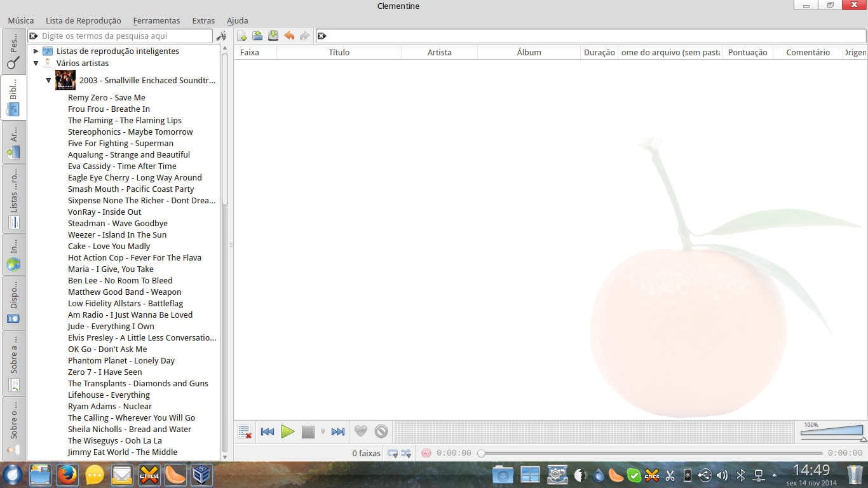Open the repeat mode menu

(x=393, y=453)
